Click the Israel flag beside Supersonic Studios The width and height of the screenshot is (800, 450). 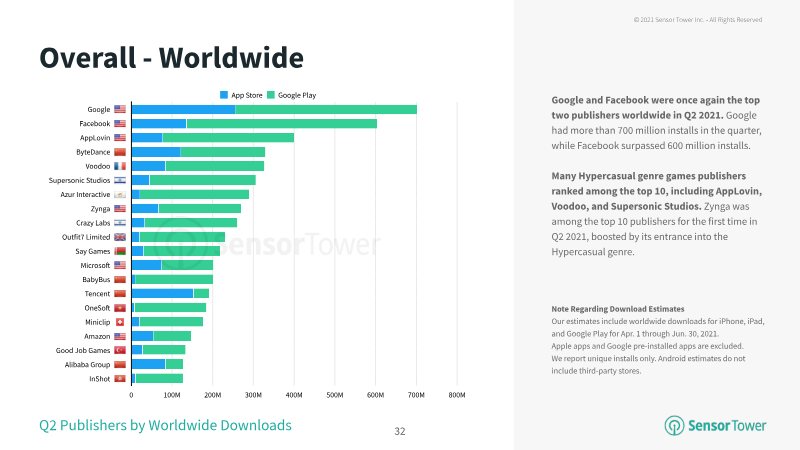tap(120, 180)
